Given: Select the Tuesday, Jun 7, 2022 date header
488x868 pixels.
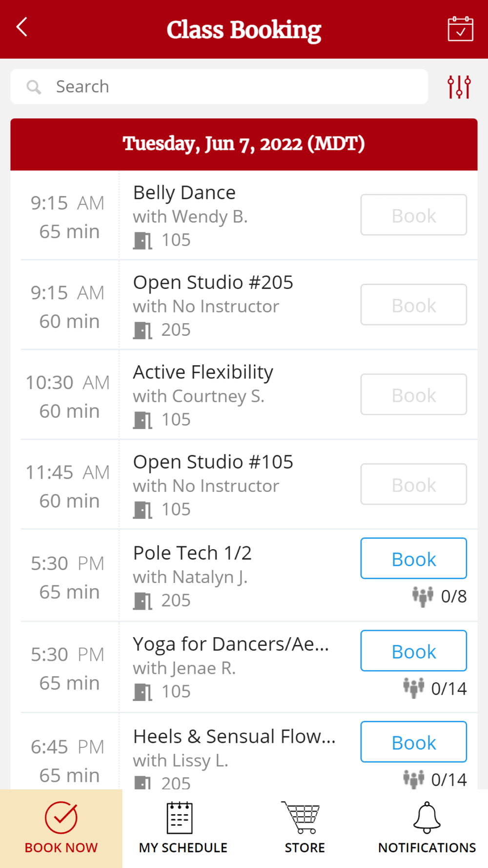Looking at the screenshot, I should pos(244,145).
